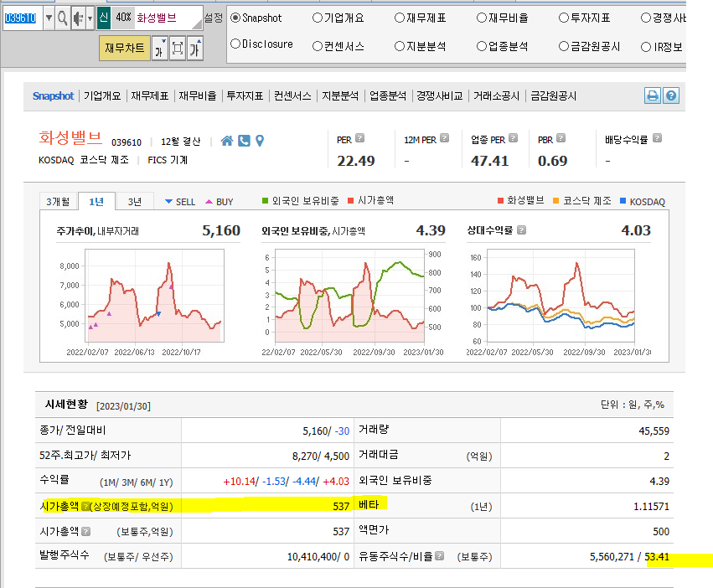Screen dimensions: 713x588
Task: Click the blue help question mark icon
Action: [x=671, y=96]
